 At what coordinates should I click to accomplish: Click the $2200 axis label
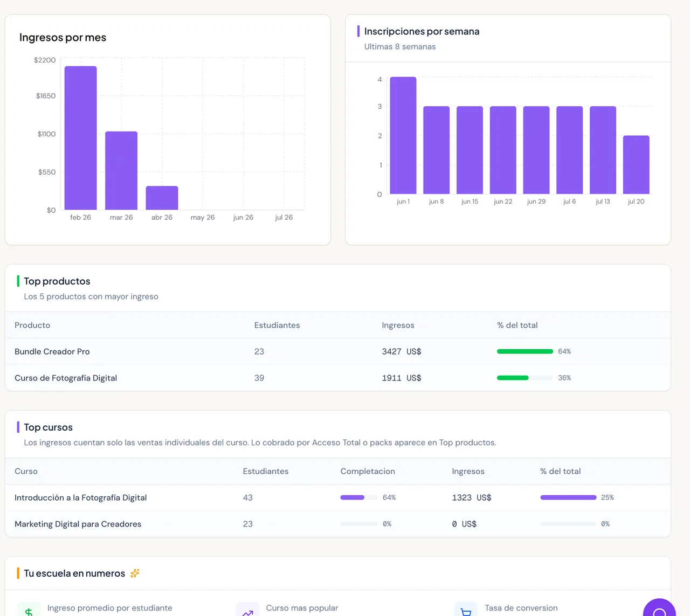[45, 60]
